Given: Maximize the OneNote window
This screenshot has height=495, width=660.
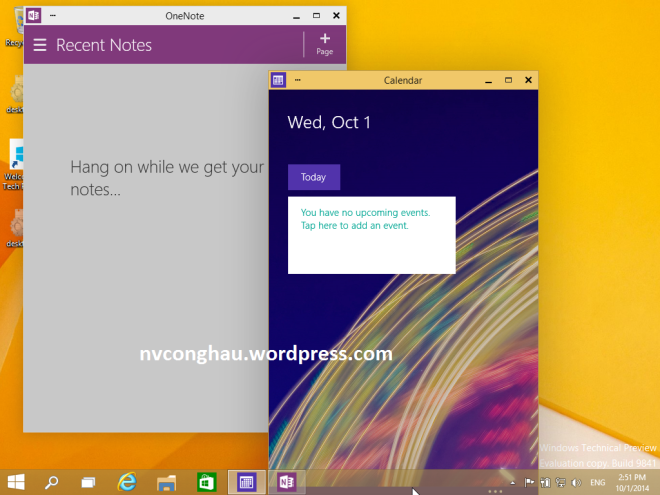Looking at the screenshot, I should pyautogui.click(x=317, y=16).
